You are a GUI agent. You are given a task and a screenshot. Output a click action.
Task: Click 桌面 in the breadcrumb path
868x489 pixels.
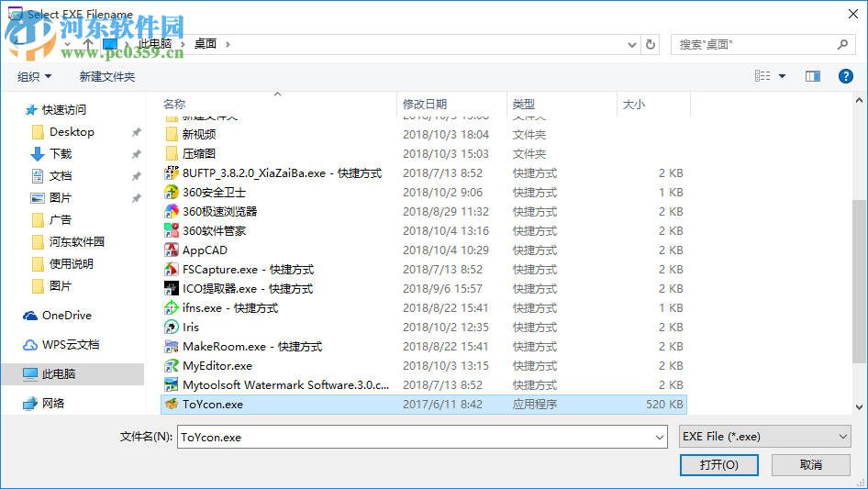[x=206, y=44]
